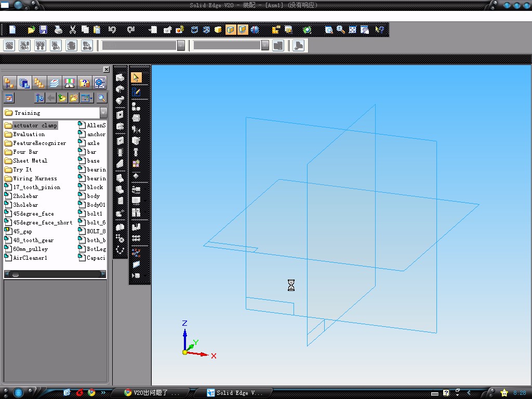Open the Help pointer tool
The width and height of the screenshot is (532, 399).
[379, 30]
